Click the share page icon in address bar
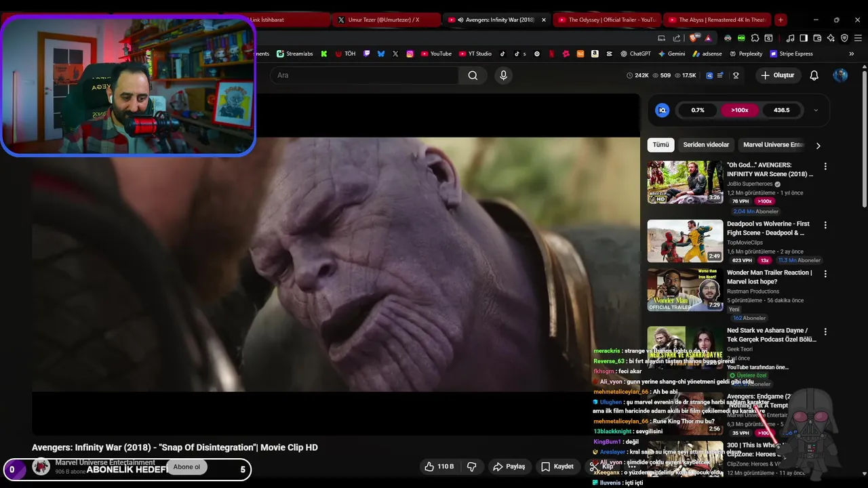The width and height of the screenshot is (868, 488). [677, 38]
